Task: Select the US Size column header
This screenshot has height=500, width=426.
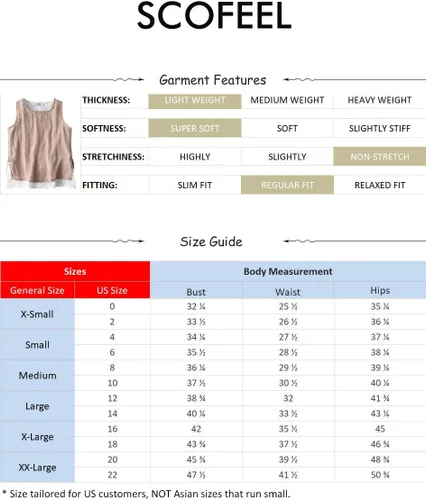Action: (x=112, y=290)
